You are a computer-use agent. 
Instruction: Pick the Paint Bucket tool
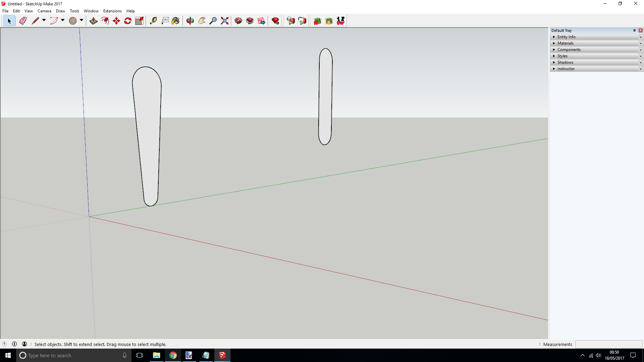(175, 21)
